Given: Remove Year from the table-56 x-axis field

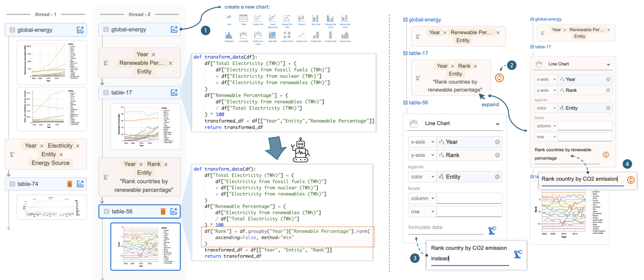Looking at the screenshot, I should pos(497,142).
